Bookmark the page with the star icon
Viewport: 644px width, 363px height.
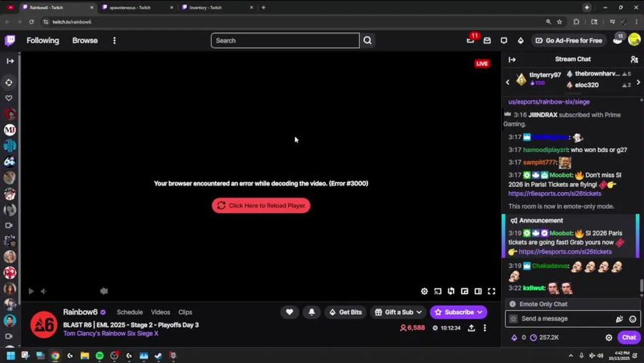coord(559,22)
